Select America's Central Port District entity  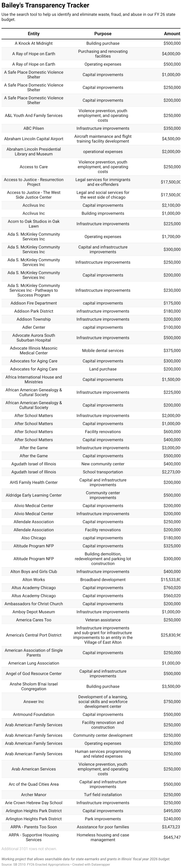point(34,635)
